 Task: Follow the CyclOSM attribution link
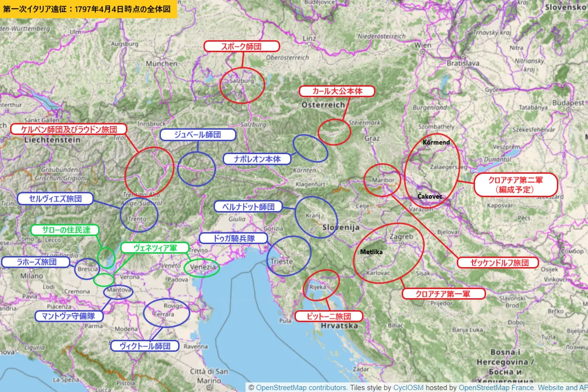[x=408, y=388]
